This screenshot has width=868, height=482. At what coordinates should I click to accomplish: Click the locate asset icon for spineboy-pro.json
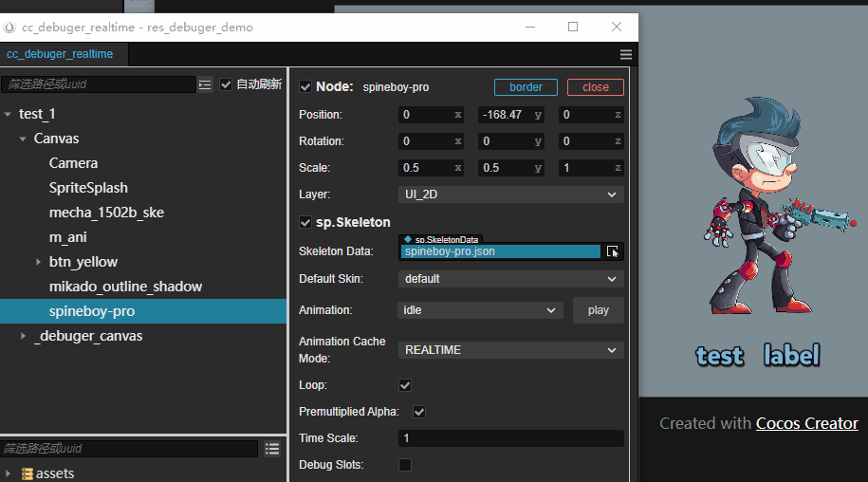(612, 251)
